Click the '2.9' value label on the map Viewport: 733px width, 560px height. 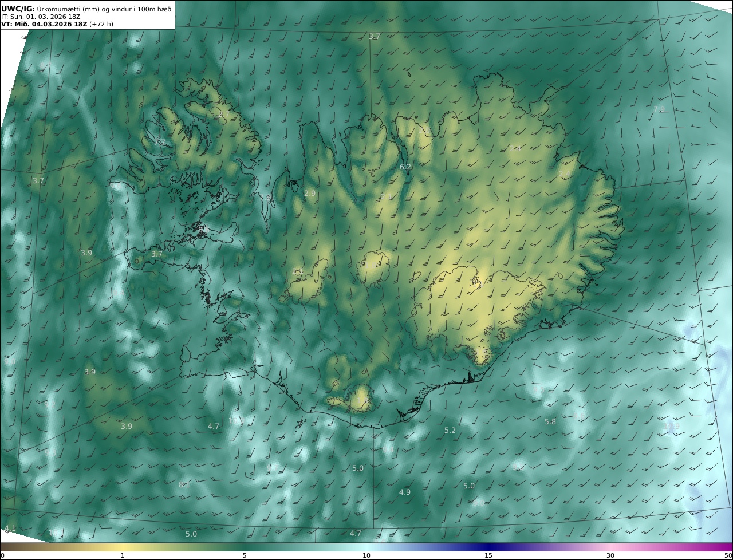pyautogui.click(x=310, y=194)
